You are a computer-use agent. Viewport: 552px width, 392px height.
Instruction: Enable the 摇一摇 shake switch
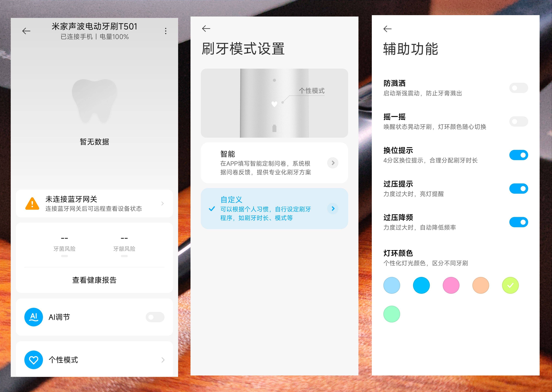click(x=519, y=121)
